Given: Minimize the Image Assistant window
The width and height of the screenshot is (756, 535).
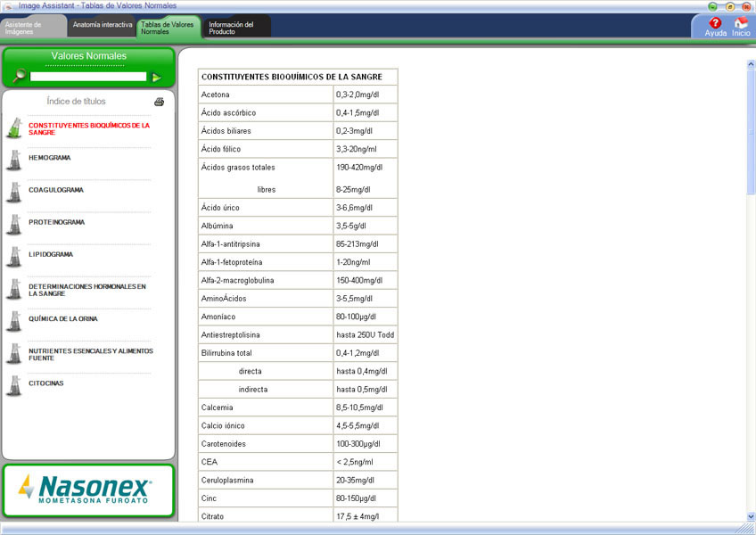Looking at the screenshot, I should pyautogui.click(x=712, y=6).
